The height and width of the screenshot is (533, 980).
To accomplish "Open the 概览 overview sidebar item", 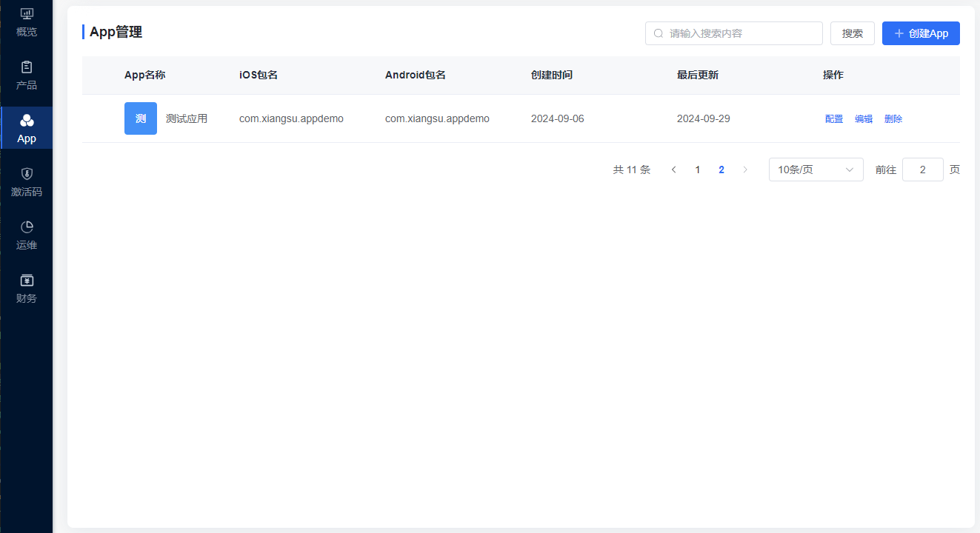I will click(26, 22).
